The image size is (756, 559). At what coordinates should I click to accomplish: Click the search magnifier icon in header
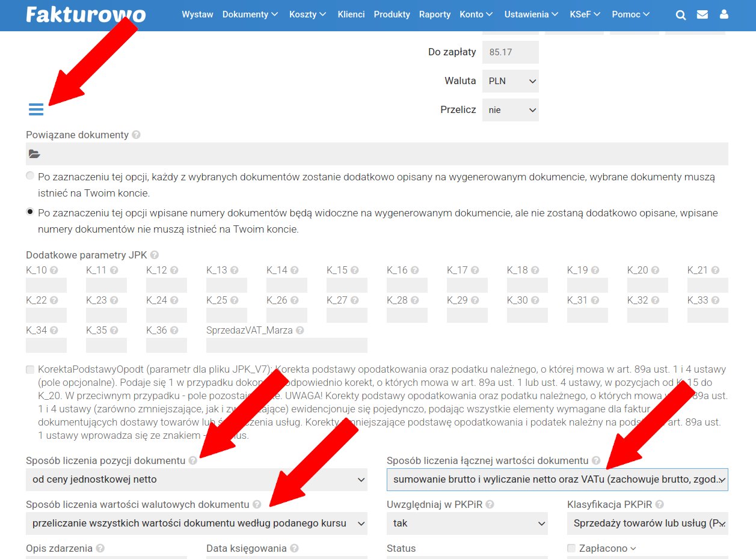tap(681, 15)
